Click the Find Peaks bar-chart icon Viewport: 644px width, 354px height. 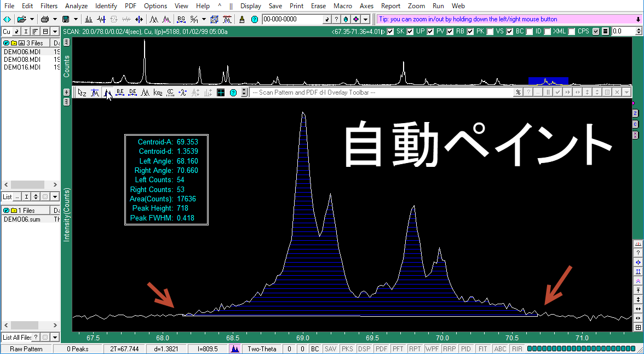[89, 19]
